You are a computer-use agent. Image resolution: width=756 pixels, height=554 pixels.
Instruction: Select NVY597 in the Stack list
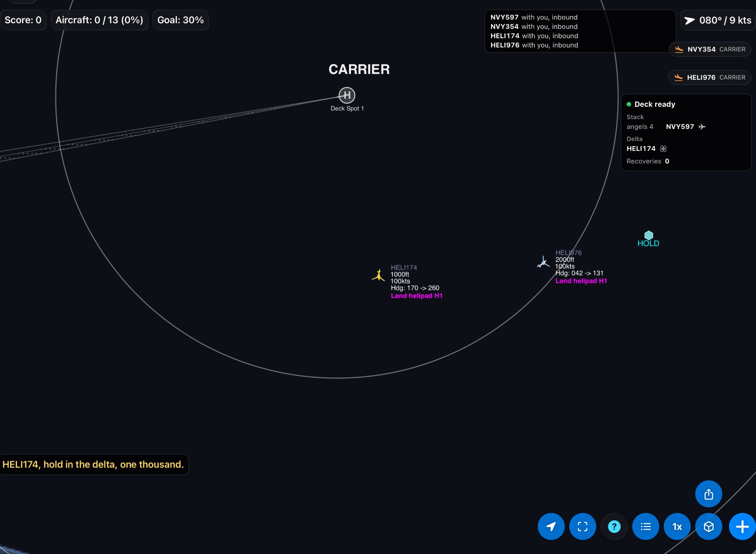[685, 127]
